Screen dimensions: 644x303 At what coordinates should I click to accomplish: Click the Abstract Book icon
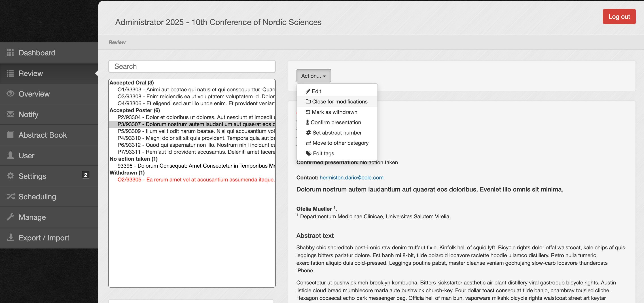[10, 135]
